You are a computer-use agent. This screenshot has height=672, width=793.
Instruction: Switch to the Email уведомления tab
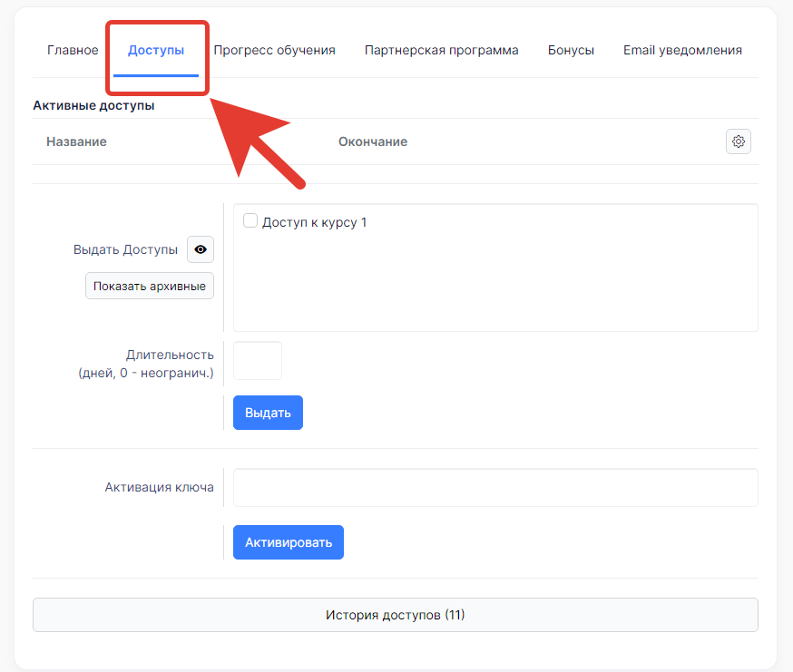click(682, 50)
